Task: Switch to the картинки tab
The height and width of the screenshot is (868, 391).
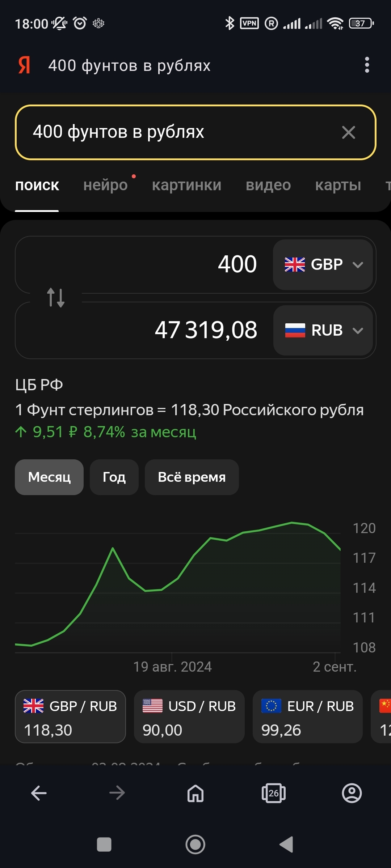Action: 186,185
